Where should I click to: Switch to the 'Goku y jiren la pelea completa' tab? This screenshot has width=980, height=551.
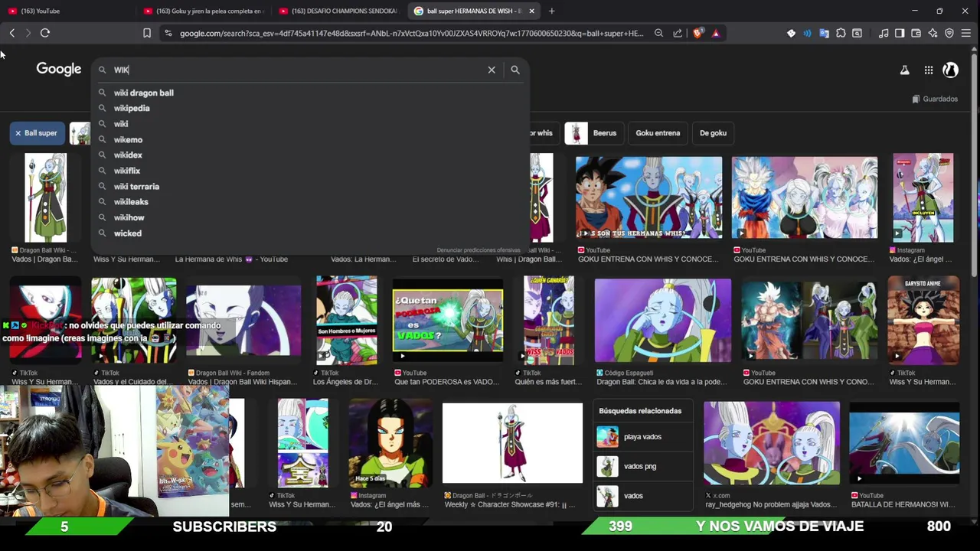[x=203, y=11]
